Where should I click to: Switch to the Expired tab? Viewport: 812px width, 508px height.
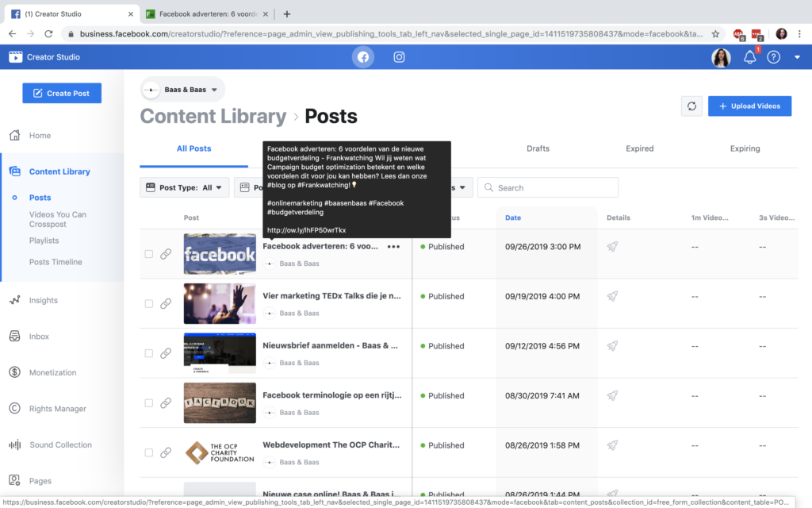pos(640,148)
